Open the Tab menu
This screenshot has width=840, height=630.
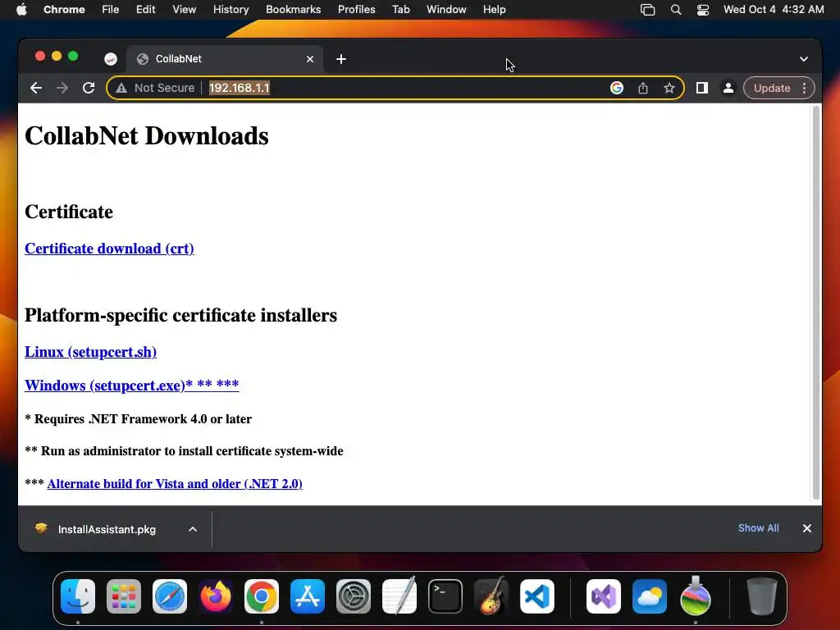pos(400,10)
